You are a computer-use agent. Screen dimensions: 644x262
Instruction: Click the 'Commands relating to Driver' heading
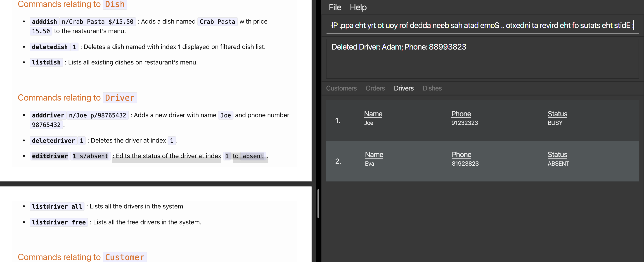(77, 98)
